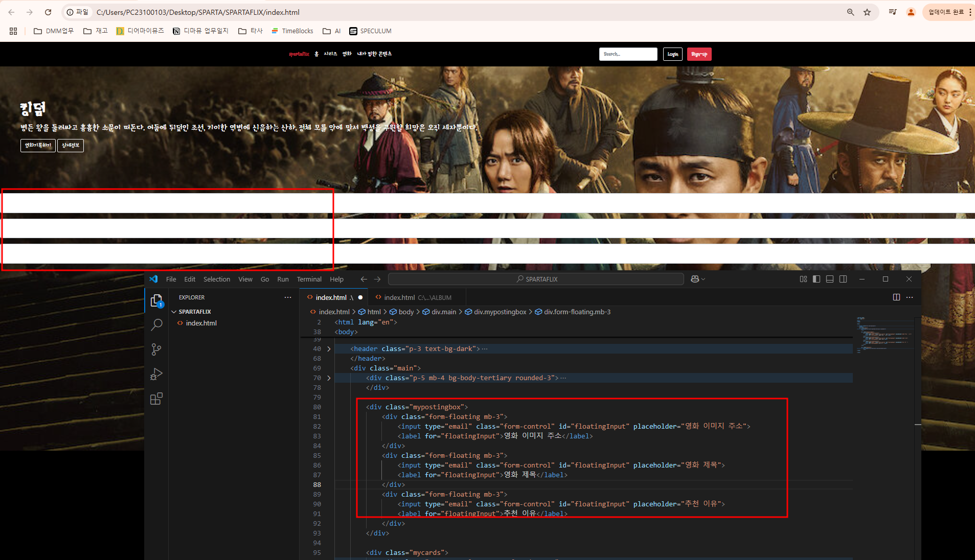Click the red Sign-up button
975x560 pixels.
[699, 54]
